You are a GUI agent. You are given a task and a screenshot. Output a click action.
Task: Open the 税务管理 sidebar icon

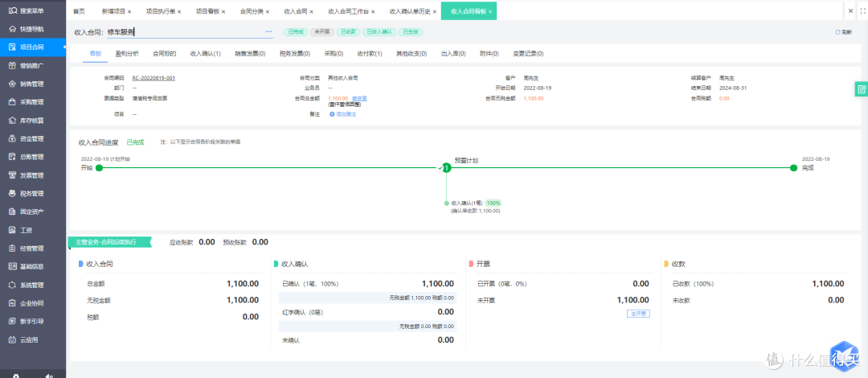12,194
